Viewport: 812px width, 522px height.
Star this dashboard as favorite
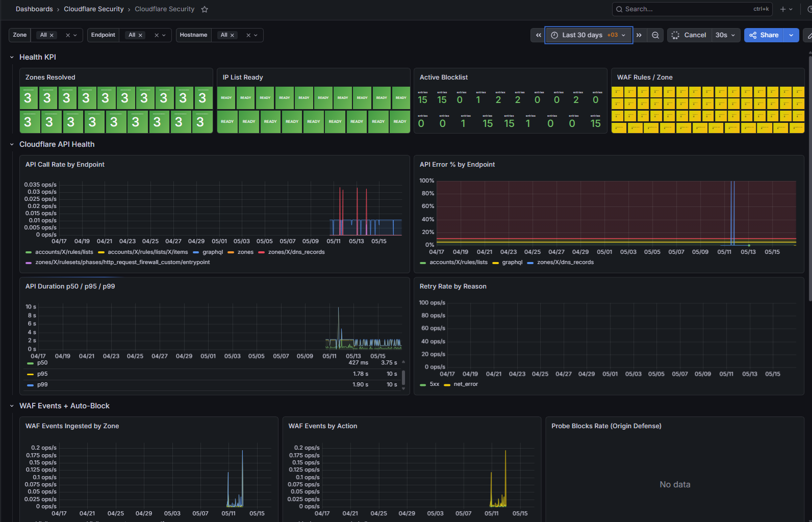[x=205, y=9]
